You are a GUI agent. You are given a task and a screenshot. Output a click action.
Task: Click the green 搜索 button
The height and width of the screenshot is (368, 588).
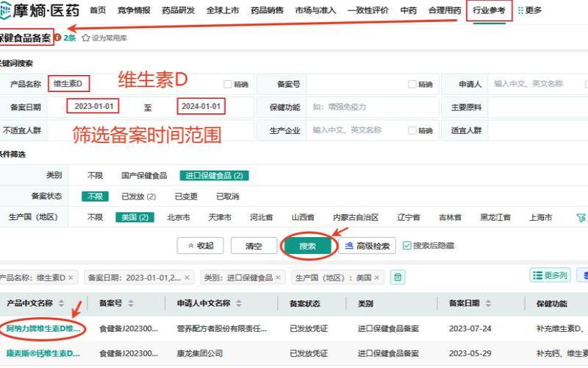pos(307,246)
